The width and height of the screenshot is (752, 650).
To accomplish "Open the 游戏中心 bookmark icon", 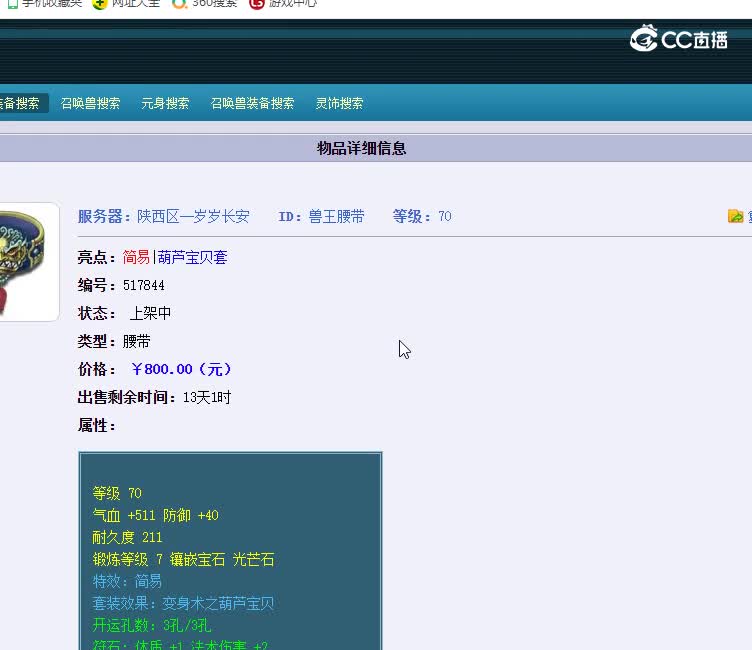I will tap(257, 4).
